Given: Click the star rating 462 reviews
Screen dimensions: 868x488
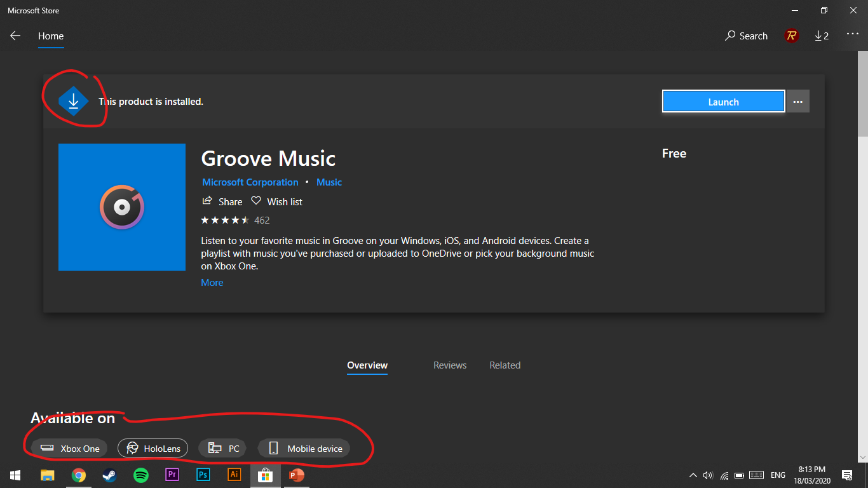Looking at the screenshot, I should [x=235, y=220].
